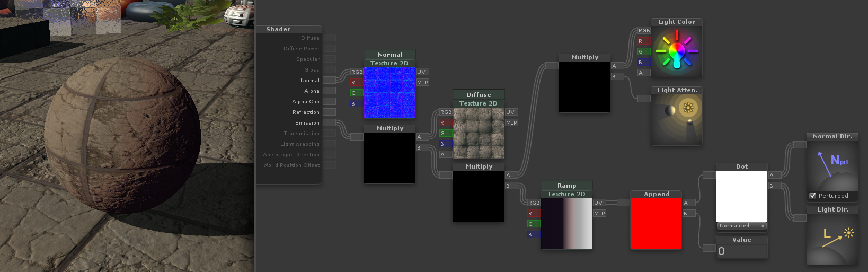Click the A port of Diffuse texture

[x=445, y=155]
